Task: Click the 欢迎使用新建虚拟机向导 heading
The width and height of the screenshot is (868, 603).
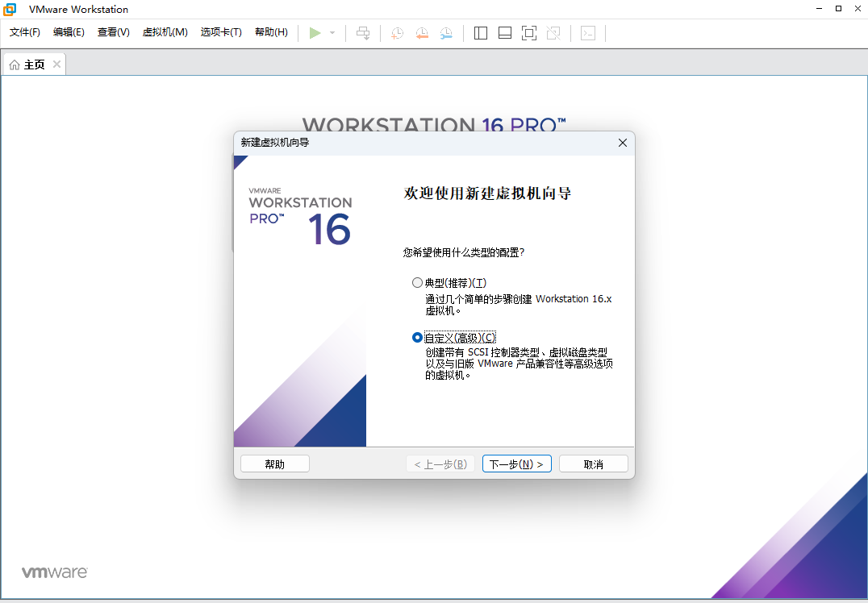Action: coord(487,193)
